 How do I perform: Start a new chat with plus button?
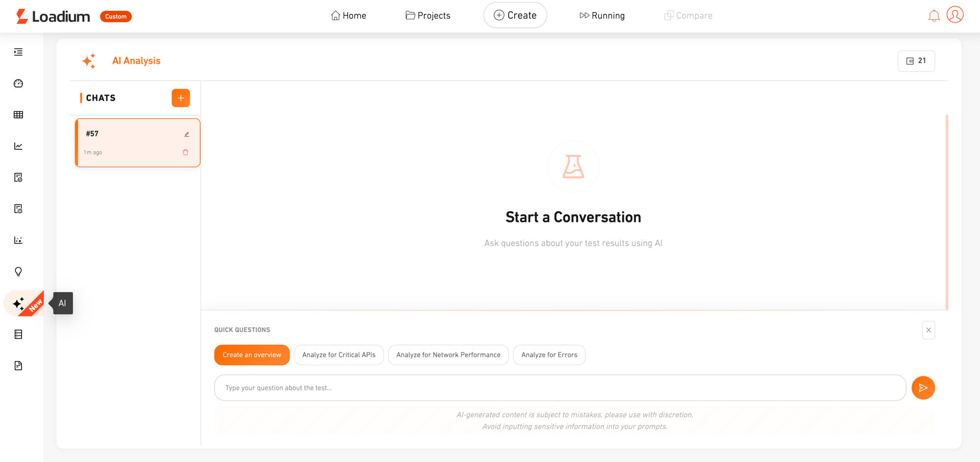[181, 98]
